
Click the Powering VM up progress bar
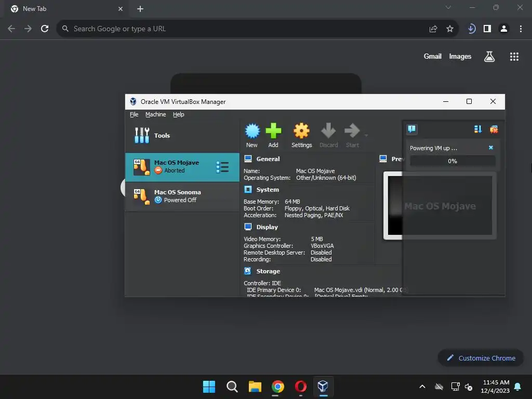453,161
